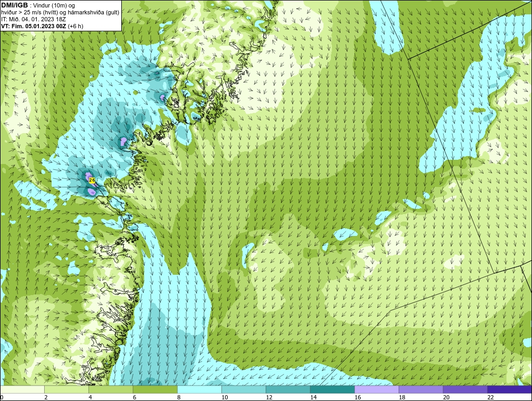The height and width of the screenshot is (401, 532).
Task: Select the 8–10 m/s light cyan legend swatch
Action: click(x=199, y=389)
